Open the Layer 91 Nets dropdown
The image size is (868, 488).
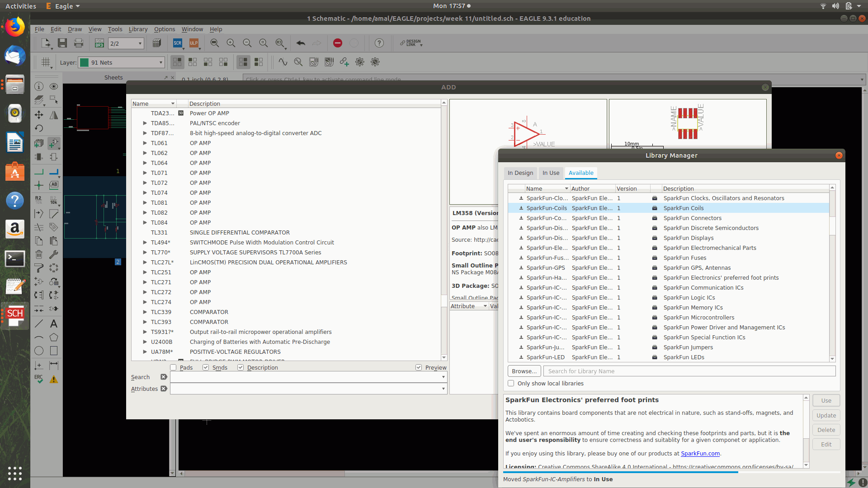[121, 62]
